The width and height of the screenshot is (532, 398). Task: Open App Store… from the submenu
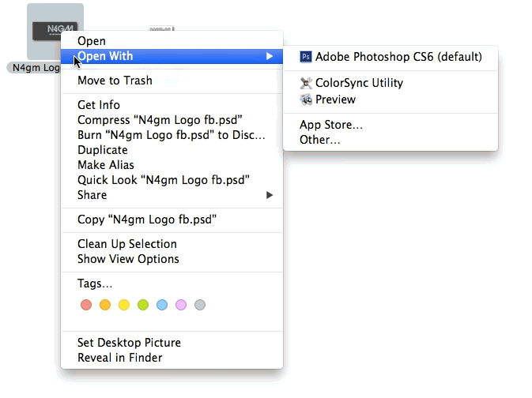click(330, 125)
